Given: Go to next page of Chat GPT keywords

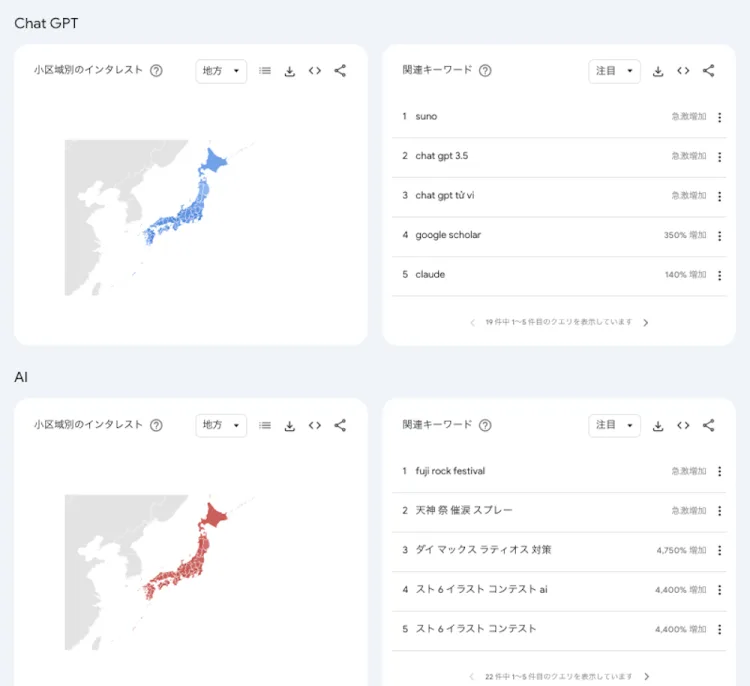Looking at the screenshot, I should (x=646, y=322).
